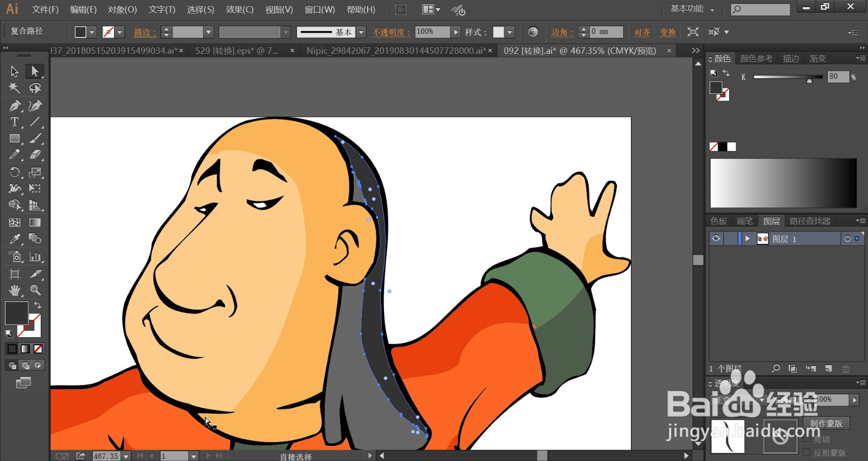Select the Direct Selection tool
868x461 pixels.
(35, 71)
